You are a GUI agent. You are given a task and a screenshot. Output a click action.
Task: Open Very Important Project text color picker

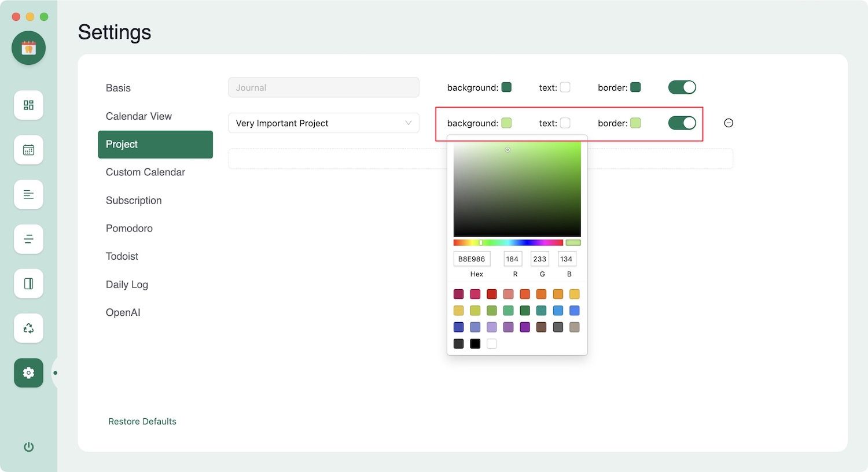[x=565, y=123]
